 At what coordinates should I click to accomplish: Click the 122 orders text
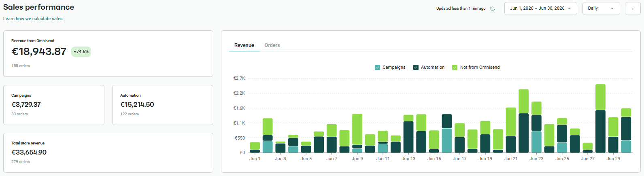pos(130,114)
